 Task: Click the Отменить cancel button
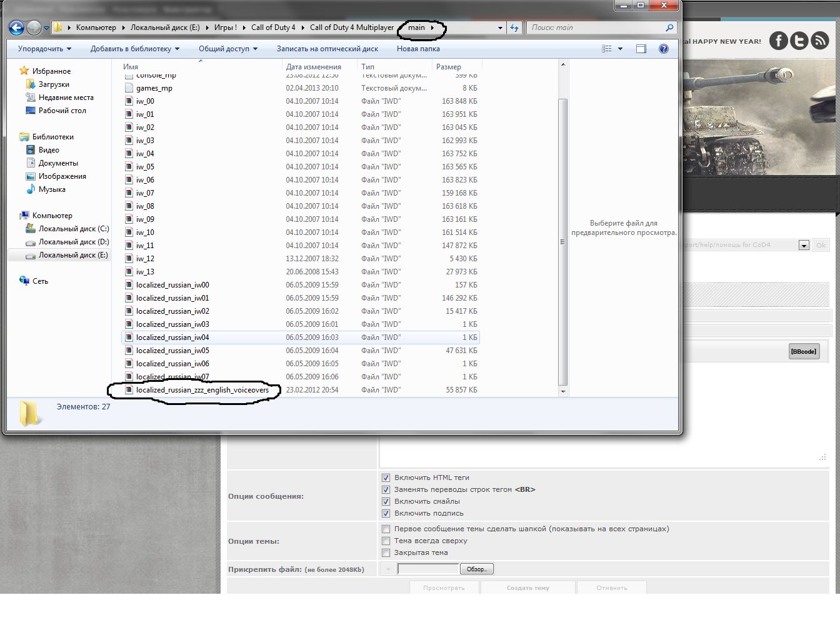click(x=612, y=588)
